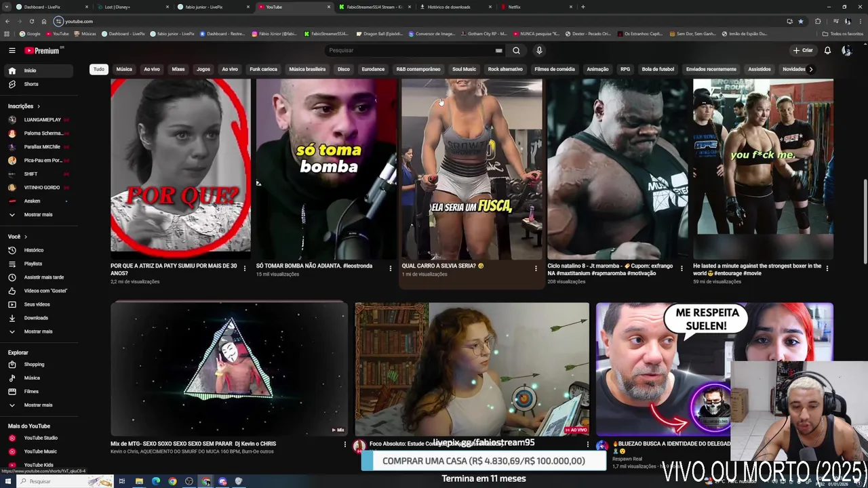Start voice search with microphone icon
Screen dimensions: 868x488
pos(539,50)
